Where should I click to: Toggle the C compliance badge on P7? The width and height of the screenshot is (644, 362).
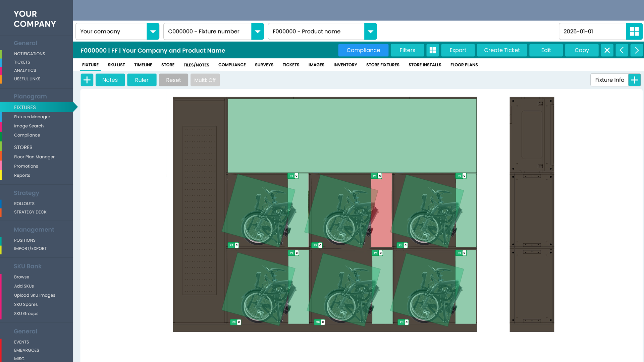click(381, 253)
